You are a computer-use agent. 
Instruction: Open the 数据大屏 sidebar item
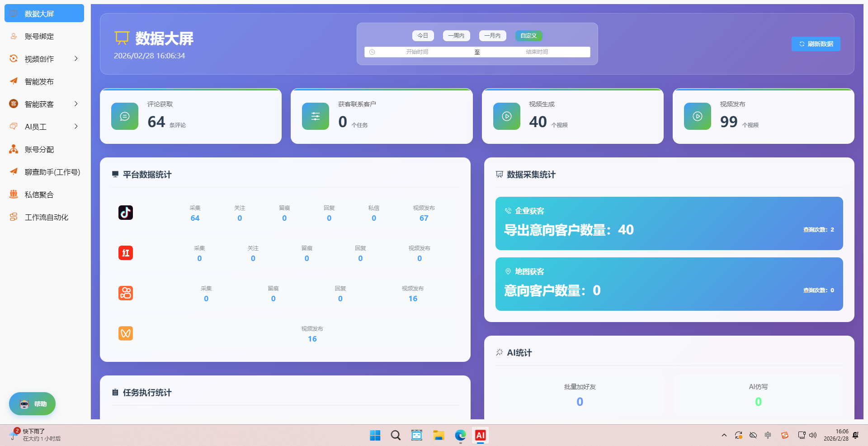click(44, 14)
